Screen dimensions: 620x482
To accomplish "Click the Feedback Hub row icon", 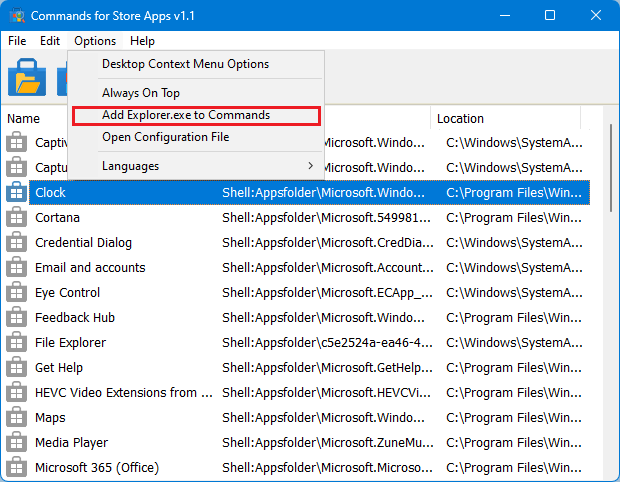I will coord(16,317).
